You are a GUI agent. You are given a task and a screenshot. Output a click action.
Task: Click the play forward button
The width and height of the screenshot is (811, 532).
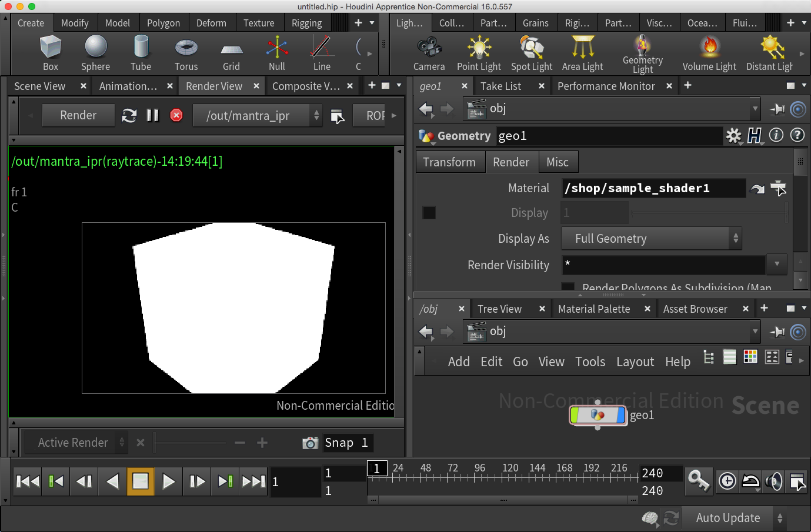click(x=168, y=481)
